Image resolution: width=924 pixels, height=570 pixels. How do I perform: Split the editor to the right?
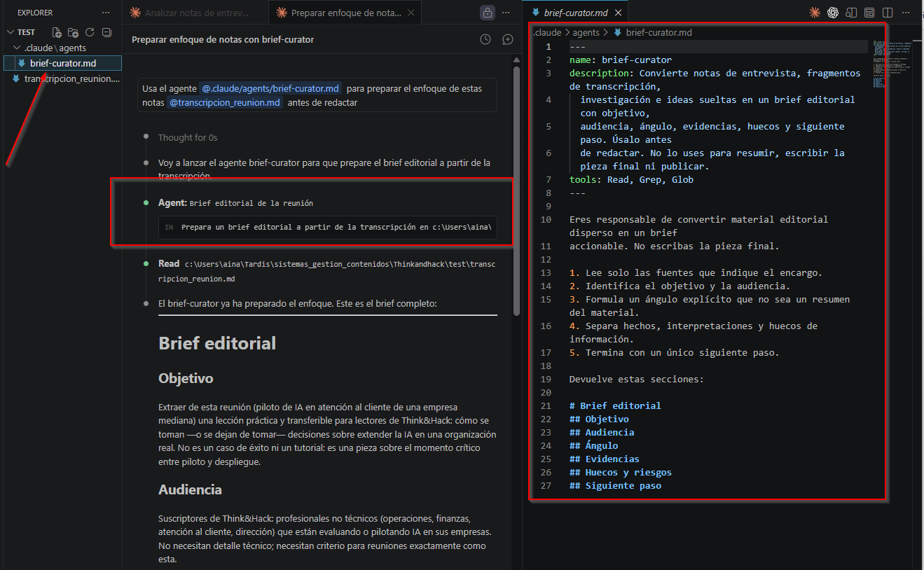(x=888, y=13)
